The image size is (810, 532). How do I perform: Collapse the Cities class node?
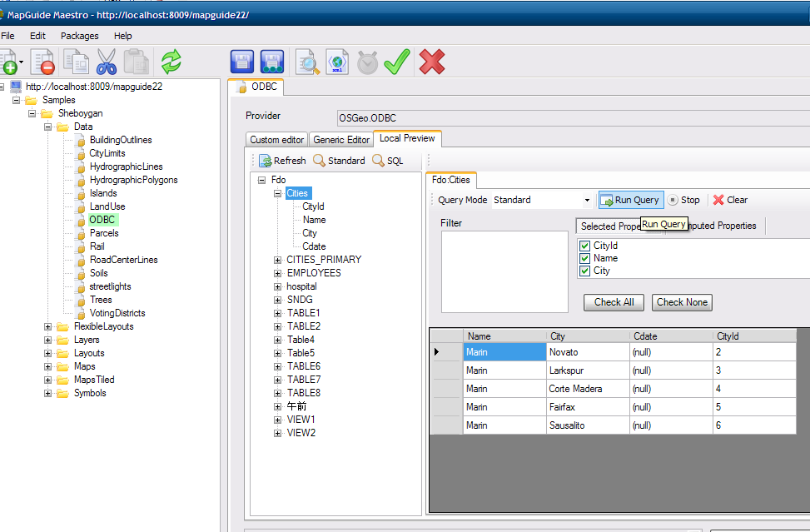coord(277,193)
